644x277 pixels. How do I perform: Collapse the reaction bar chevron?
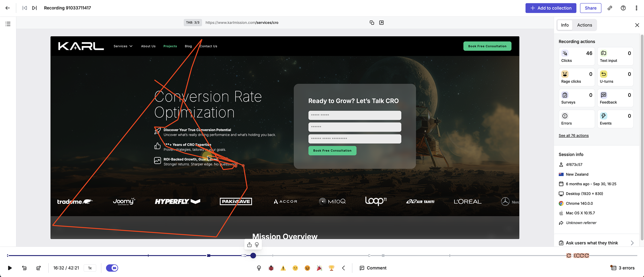(343, 268)
